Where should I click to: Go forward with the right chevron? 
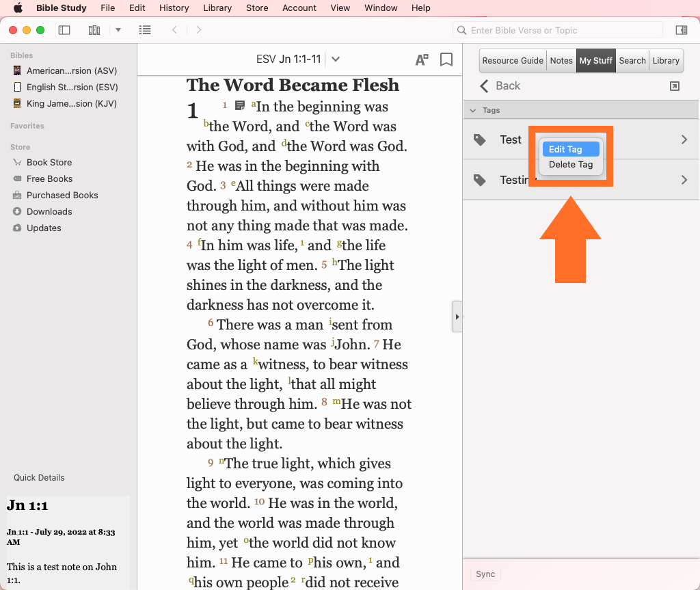[x=199, y=30]
